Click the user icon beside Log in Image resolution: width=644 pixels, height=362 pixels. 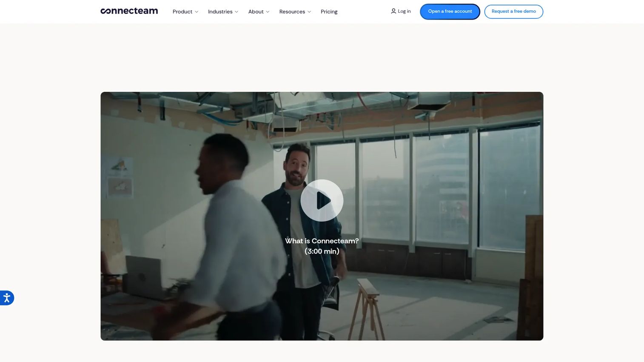(393, 11)
